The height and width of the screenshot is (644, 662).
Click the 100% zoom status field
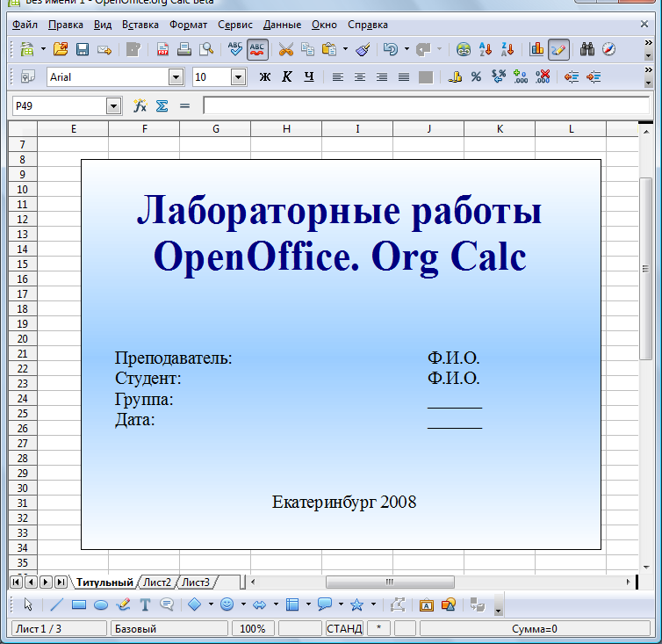253,629
